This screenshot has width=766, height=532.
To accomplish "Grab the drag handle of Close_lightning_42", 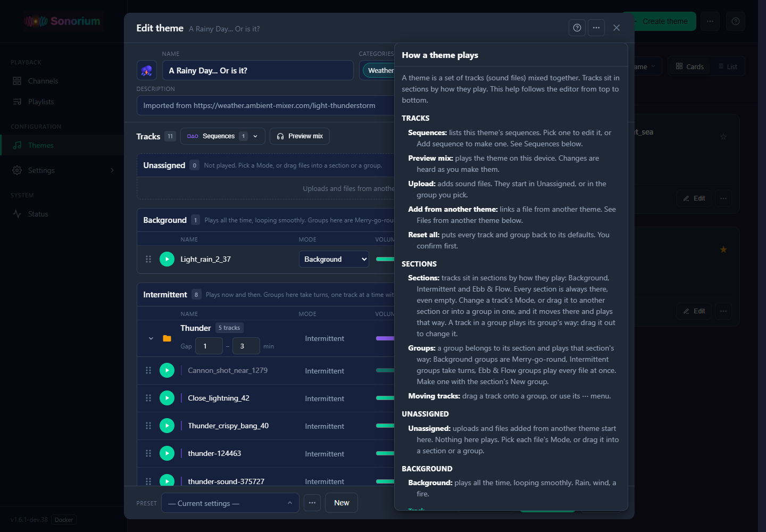I will coord(148,398).
